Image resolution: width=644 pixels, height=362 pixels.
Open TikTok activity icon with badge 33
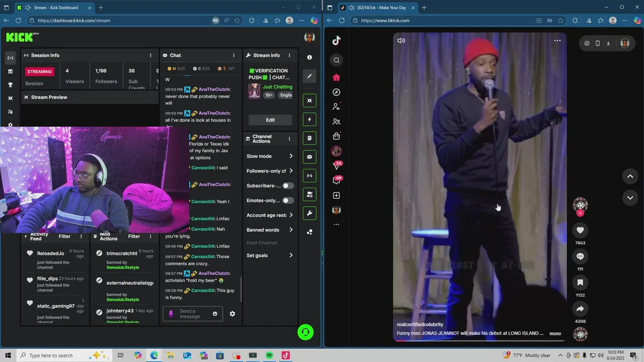[x=337, y=165]
